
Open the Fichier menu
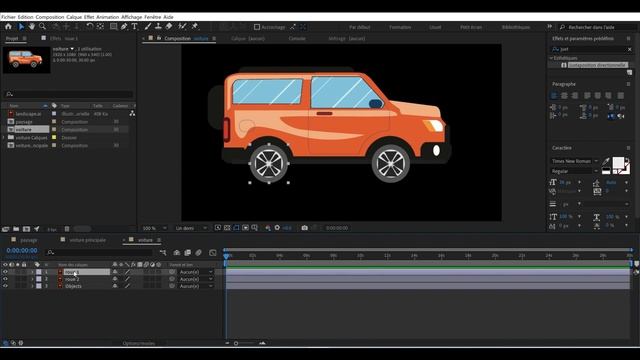point(8,17)
